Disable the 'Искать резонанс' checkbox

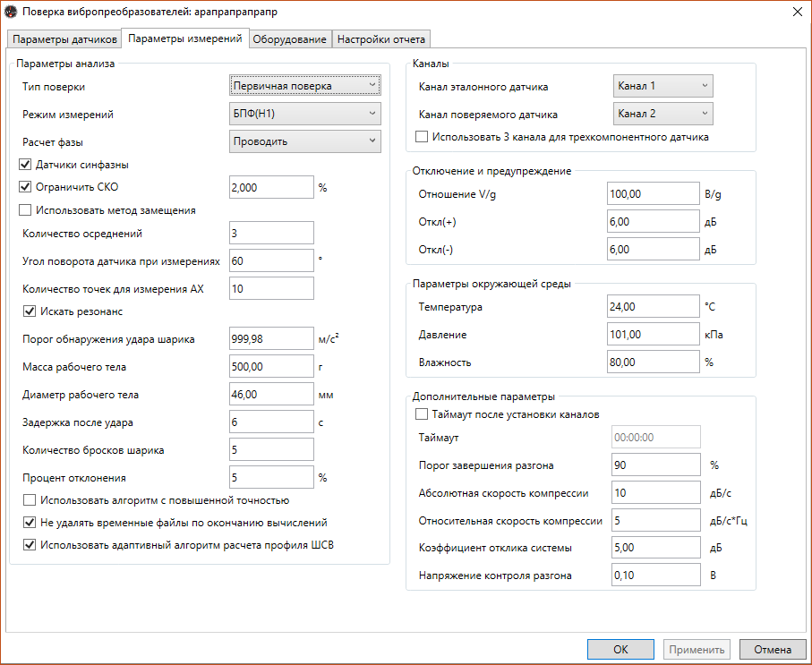pyautogui.click(x=30, y=311)
